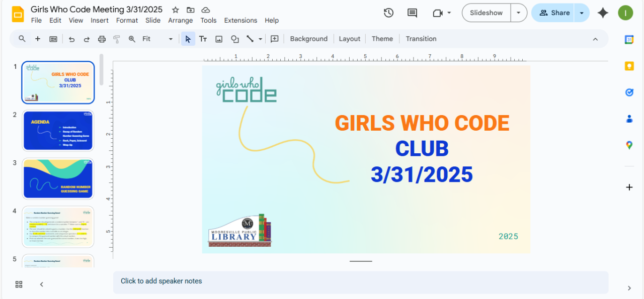Click the filmstrip scrollbar
Viewport: 644px width, 299px height.
102,69
